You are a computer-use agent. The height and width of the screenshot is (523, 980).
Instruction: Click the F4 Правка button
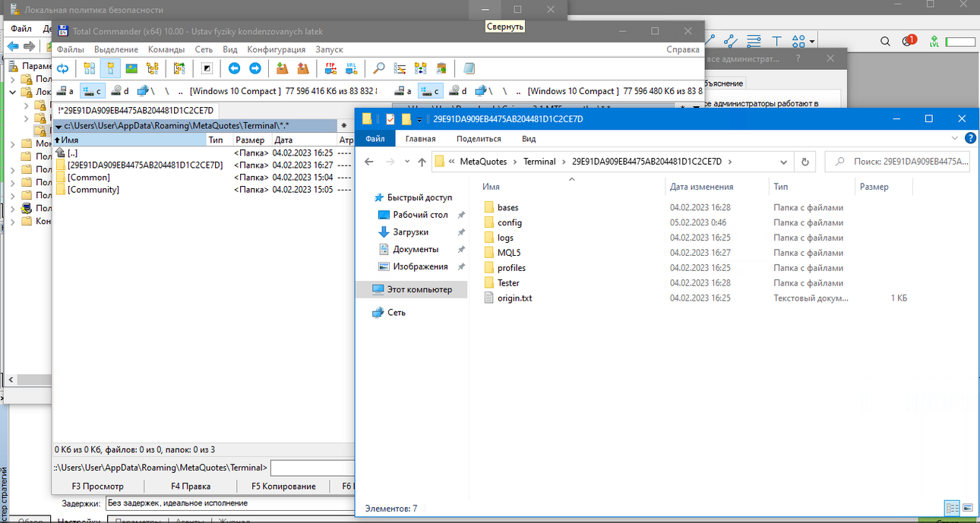(x=191, y=486)
